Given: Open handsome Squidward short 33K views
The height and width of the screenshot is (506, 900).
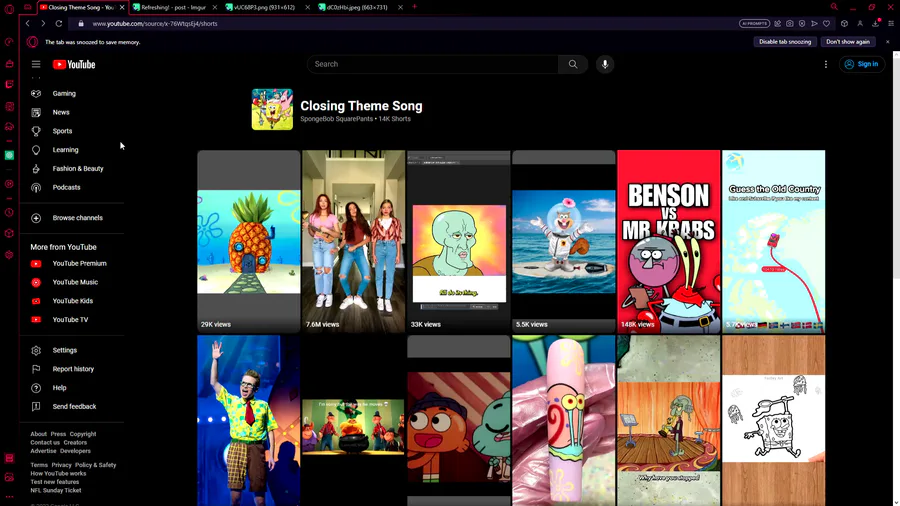Looking at the screenshot, I should click(459, 242).
